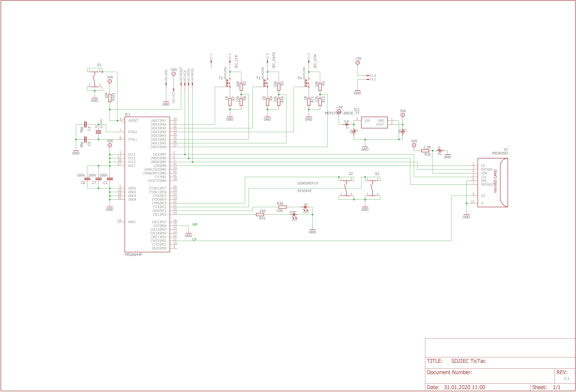Click the 'DATAIN' pin on microSD socket
The height and width of the screenshot is (392, 576).
(x=487, y=169)
